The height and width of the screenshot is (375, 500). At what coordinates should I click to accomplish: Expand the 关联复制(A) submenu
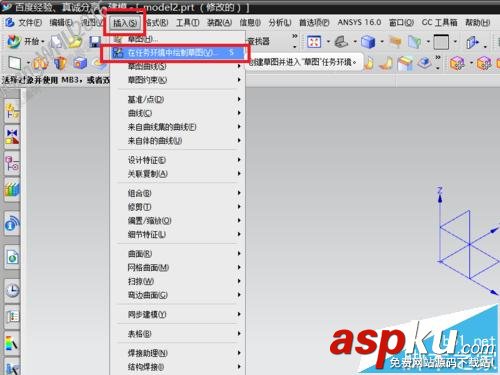pyautogui.click(x=177, y=174)
